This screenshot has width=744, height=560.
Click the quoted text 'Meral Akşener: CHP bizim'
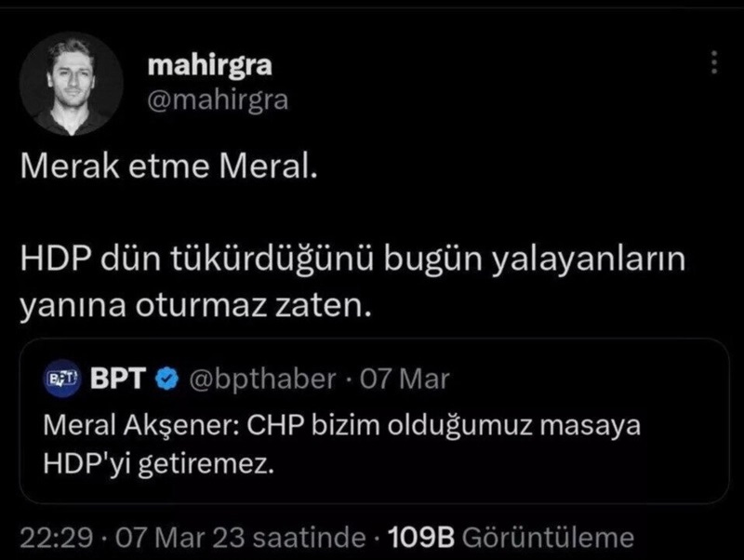[342, 427]
